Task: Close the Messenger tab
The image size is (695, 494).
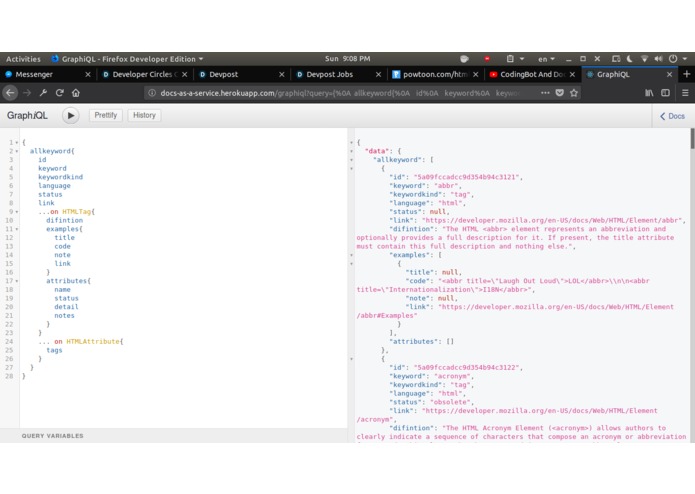Action: (x=88, y=74)
